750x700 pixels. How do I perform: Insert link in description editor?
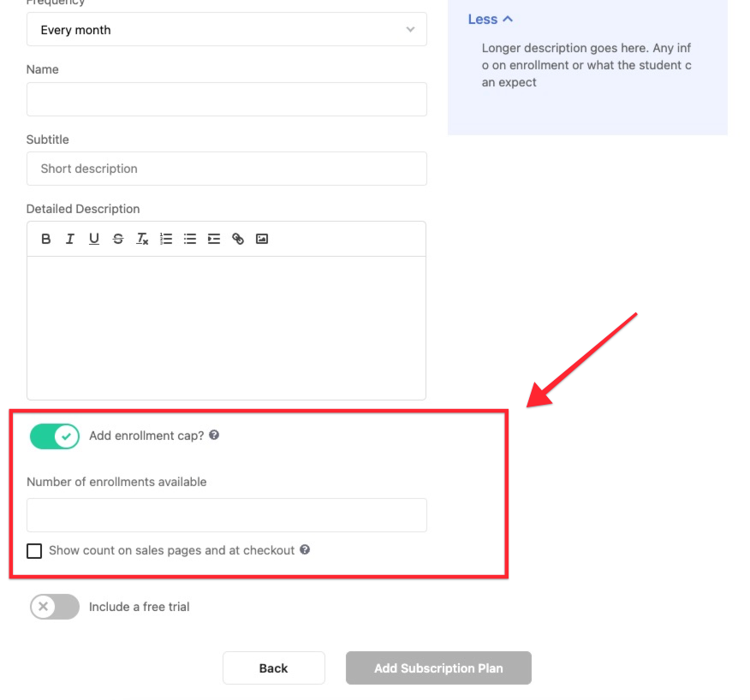pyautogui.click(x=238, y=239)
